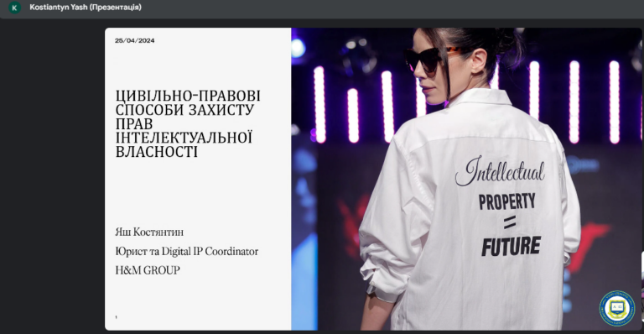This screenshot has width=644, height=334.
Task: Click the model's dark sunglasses
Action: point(430,59)
